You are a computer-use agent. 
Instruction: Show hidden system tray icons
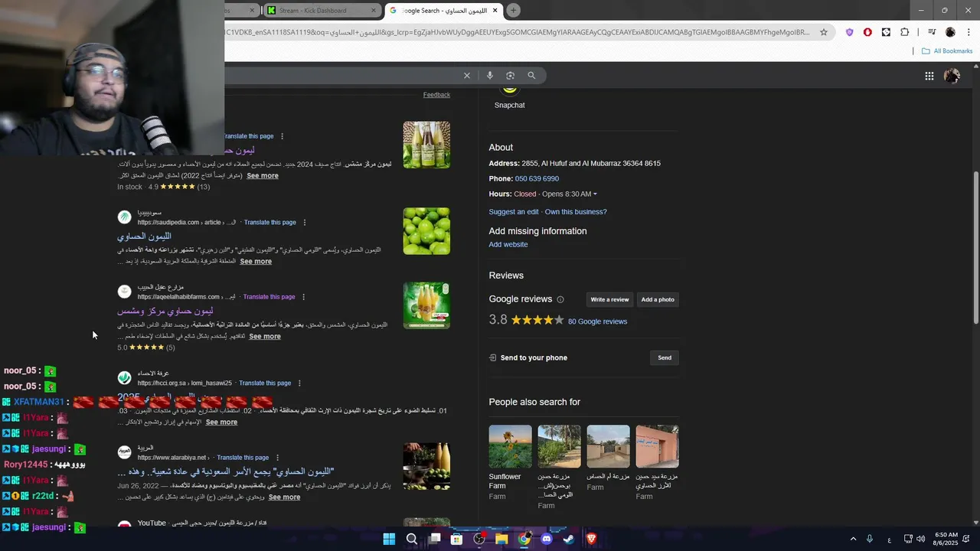(x=853, y=539)
